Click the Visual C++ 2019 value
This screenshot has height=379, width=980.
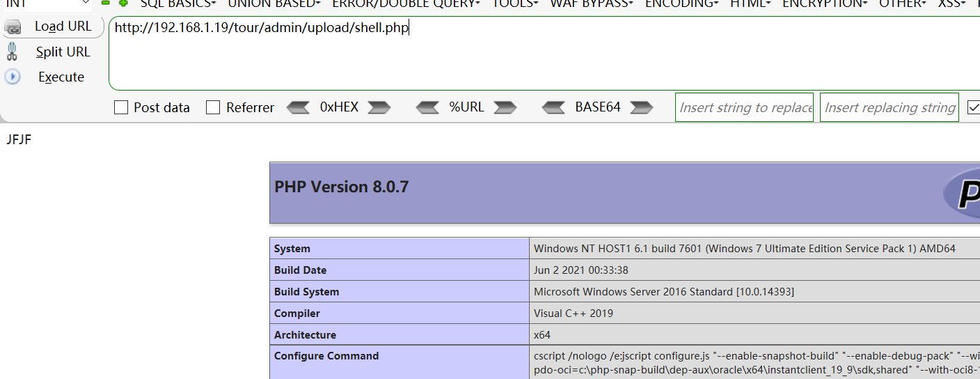point(574,314)
